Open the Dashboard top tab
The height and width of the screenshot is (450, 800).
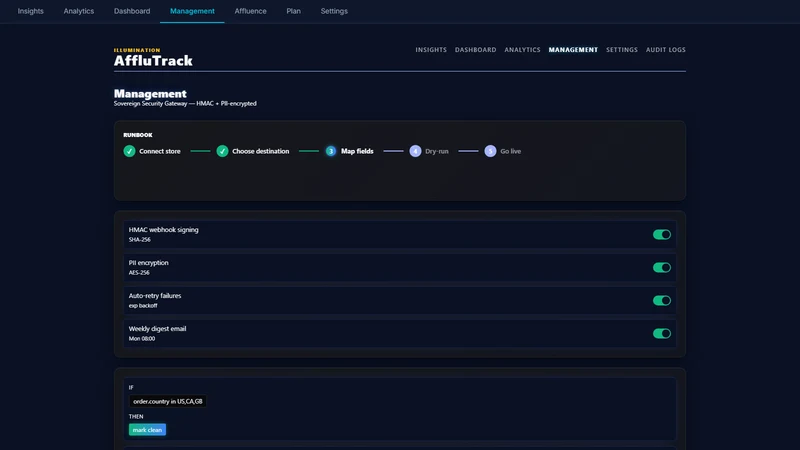point(132,11)
